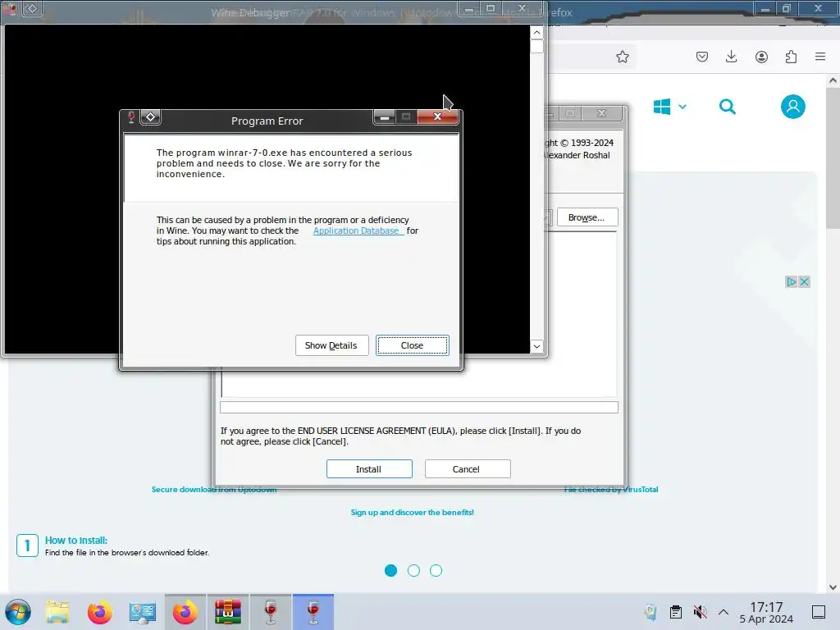Click show desktop icon in taskbar corner

pyautogui.click(x=819, y=612)
